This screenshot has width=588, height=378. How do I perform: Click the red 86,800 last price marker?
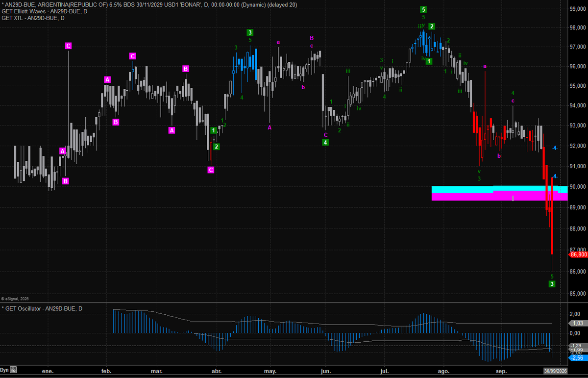point(578,254)
